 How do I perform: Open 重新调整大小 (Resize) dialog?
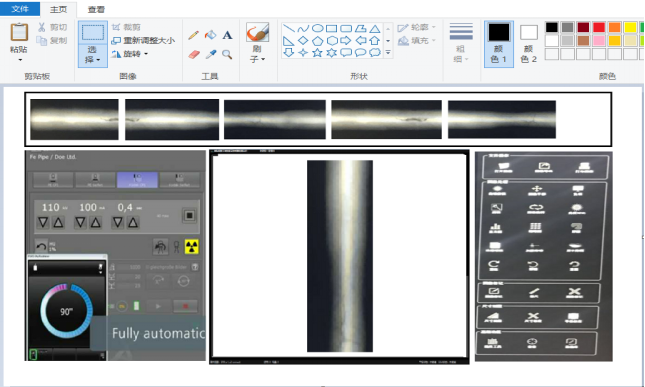click(143, 40)
